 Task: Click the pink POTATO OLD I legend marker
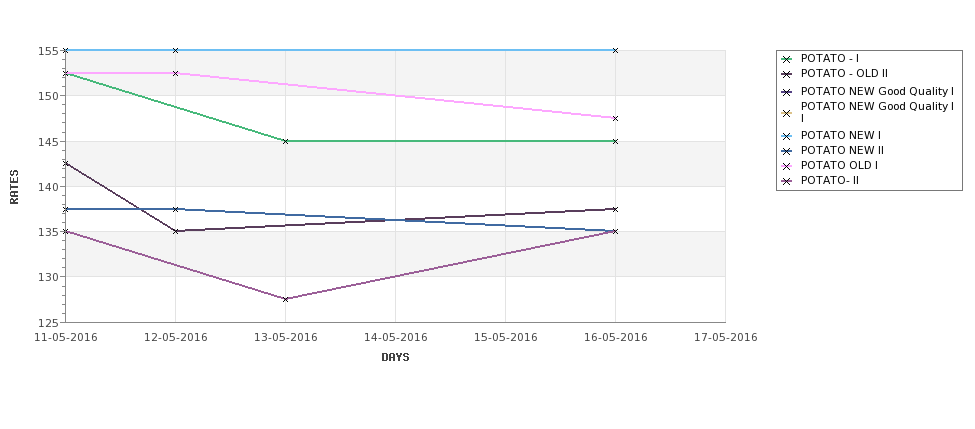787,166
